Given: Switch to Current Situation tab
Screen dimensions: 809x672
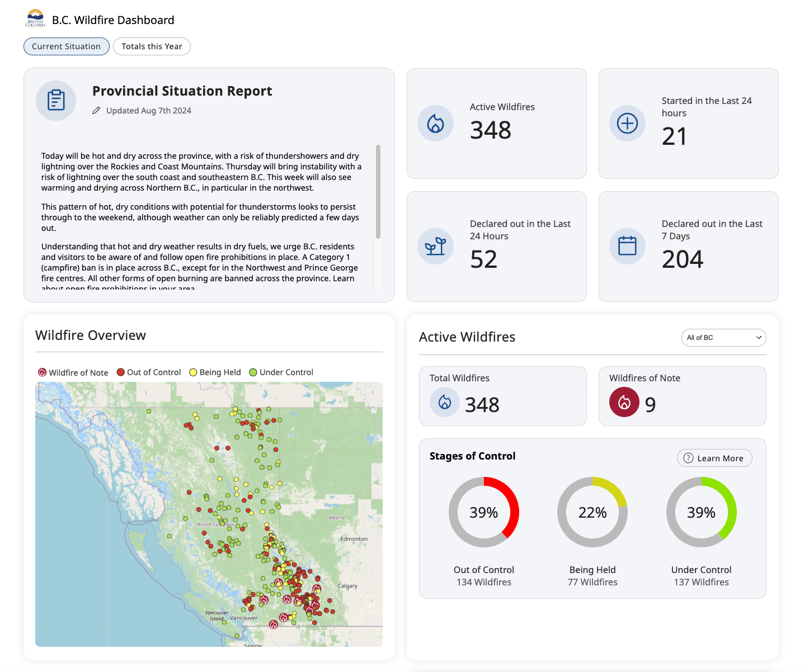Looking at the screenshot, I should (x=67, y=46).
